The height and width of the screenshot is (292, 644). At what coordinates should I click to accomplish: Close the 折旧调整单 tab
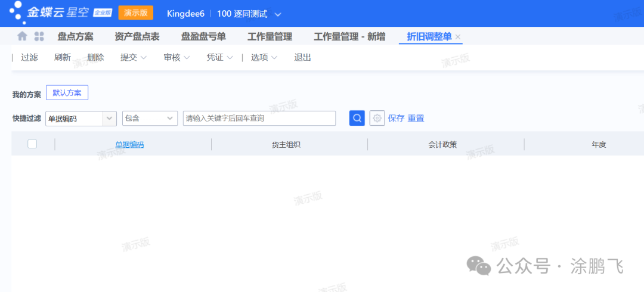point(458,37)
